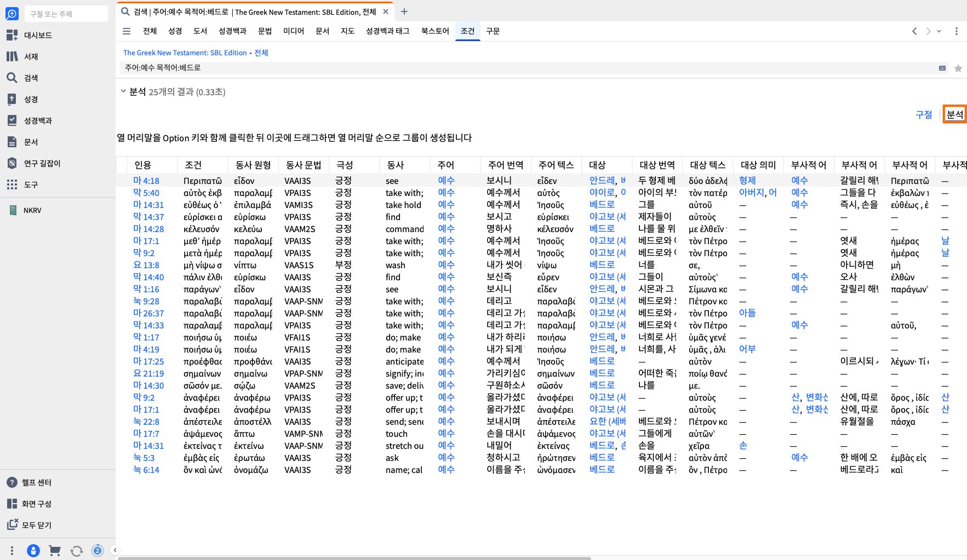The width and height of the screenshot is (967, 560).
Task: Sort by 대상 의미 column header
Action: pyautogui.click(x=758, y=165)
